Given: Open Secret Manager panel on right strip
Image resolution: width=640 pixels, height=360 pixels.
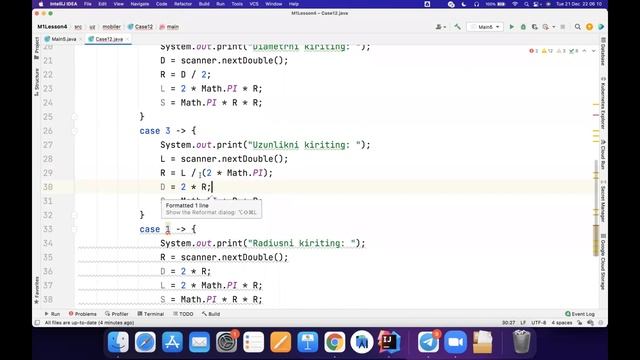Looking at the screenshot, I should (603, 201).
